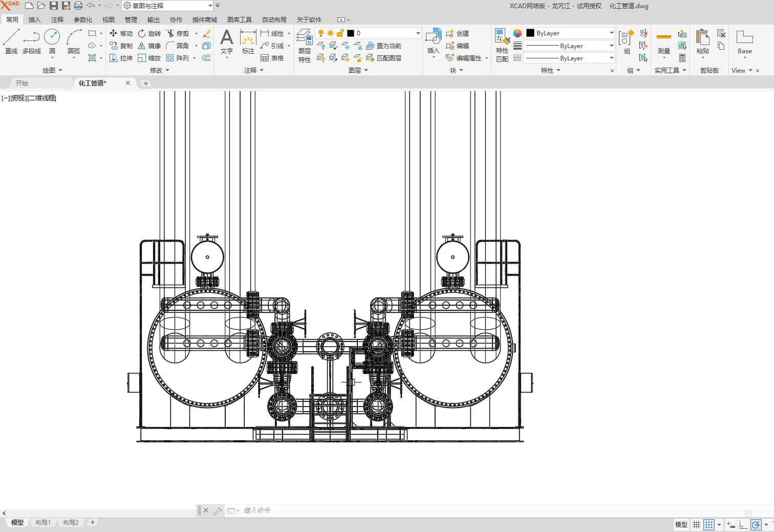Click the 缩放 (Scale) tool
The height and width of the screenshot is (532, 774).
point(149,58)
